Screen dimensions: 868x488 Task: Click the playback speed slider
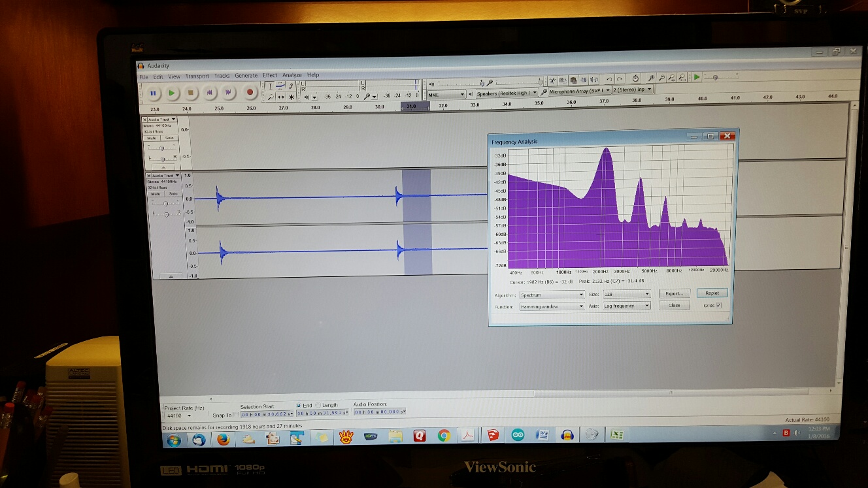click(x=722, y=76)
